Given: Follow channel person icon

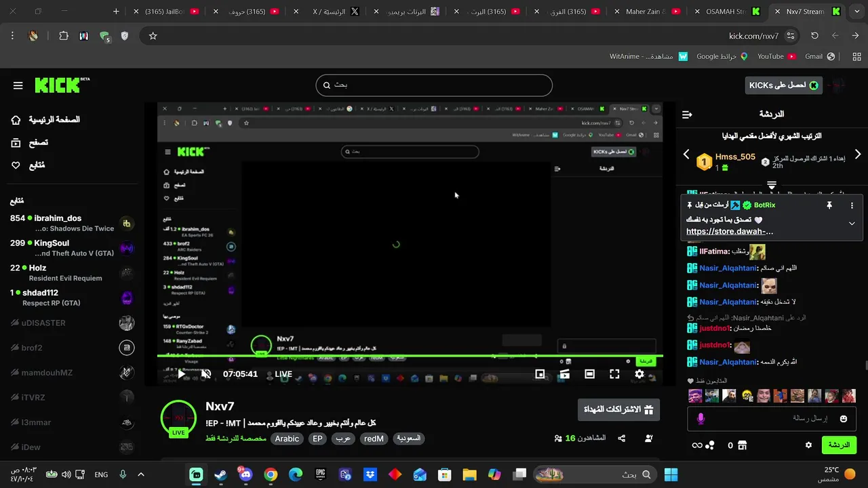Looking at the screenshot, I should [648, 439].
